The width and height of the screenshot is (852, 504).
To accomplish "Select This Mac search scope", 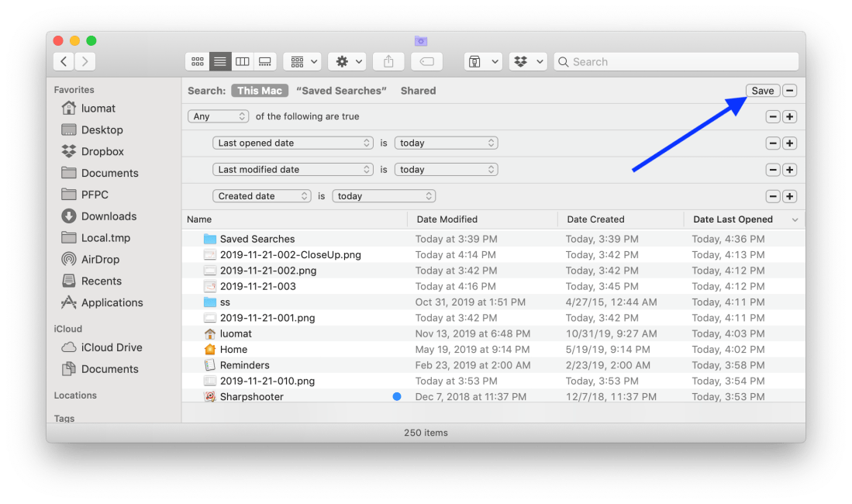I will pyautogui.click(x=259, y=91).
